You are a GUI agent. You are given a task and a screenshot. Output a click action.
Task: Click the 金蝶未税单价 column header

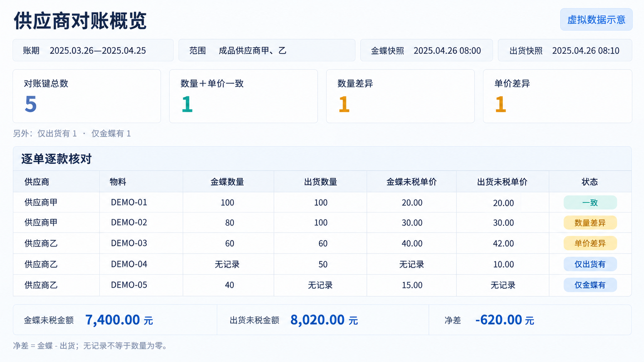point(411,182)
